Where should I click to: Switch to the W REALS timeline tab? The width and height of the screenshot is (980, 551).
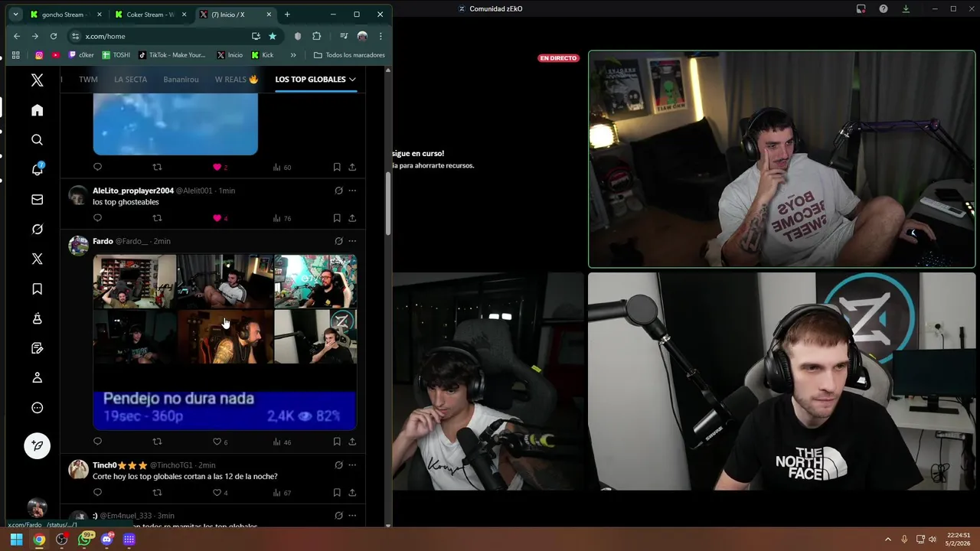(237, 80)
